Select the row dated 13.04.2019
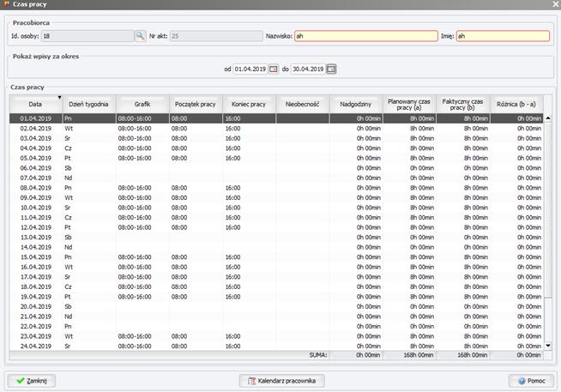The image size is (561, 392). pos(276,237)
